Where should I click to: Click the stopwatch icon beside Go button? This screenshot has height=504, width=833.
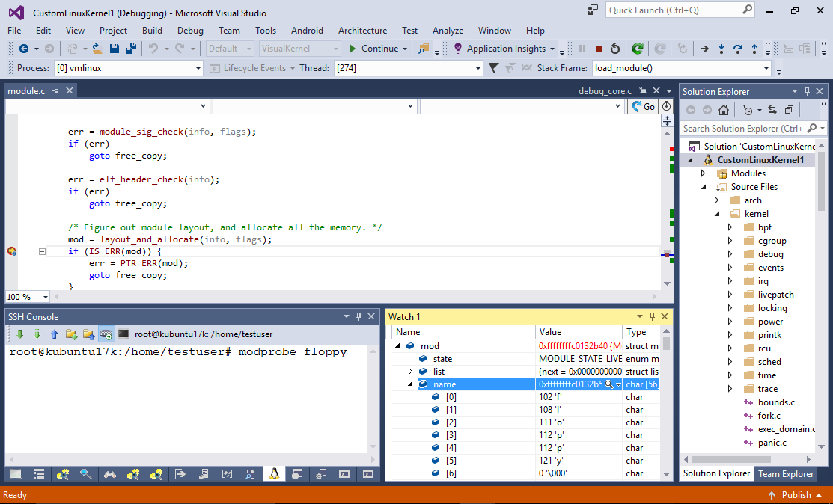tap(666, 107)
